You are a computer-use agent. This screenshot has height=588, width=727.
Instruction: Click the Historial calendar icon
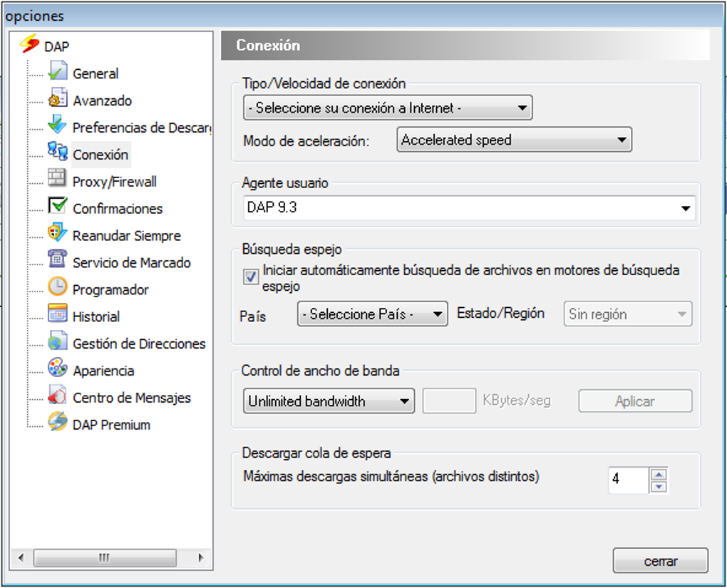[x=58, y=314]
